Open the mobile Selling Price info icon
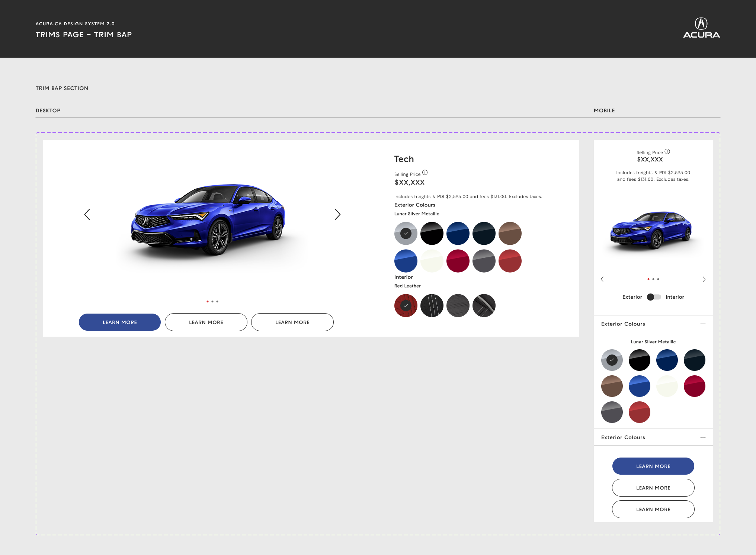Screen dimensions: 756x555 [x=667, y=151]
